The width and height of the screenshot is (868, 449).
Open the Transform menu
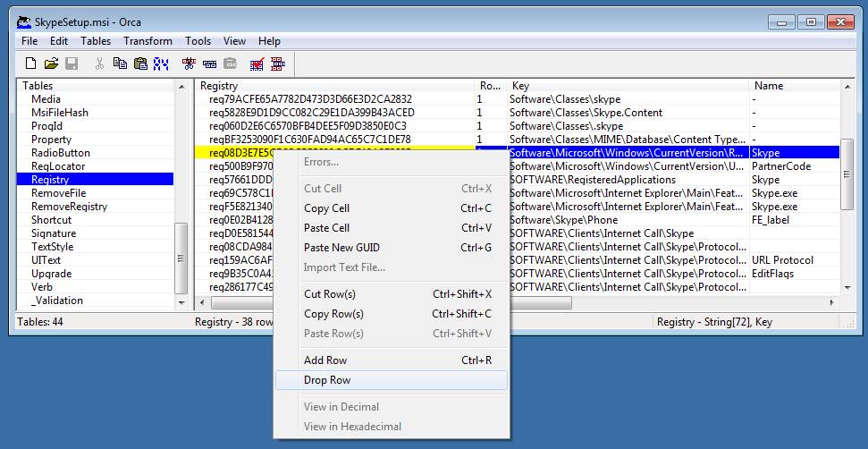pos(147,41)
